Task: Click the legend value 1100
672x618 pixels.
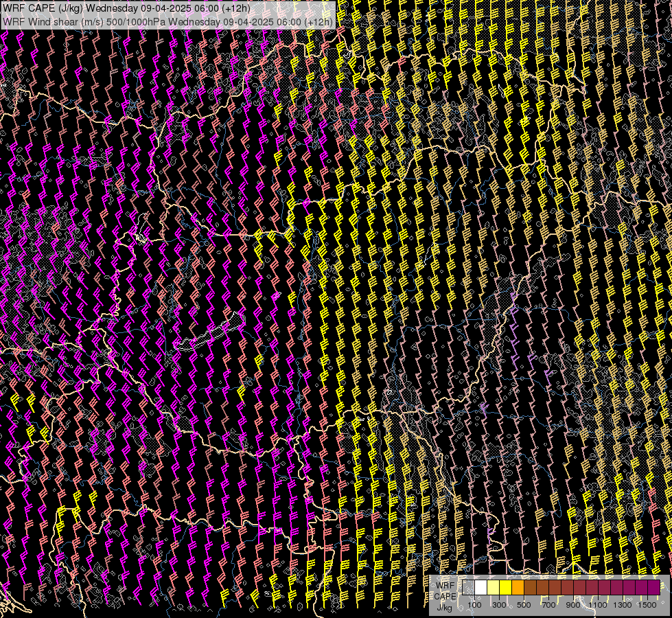Action: [598, 605]
